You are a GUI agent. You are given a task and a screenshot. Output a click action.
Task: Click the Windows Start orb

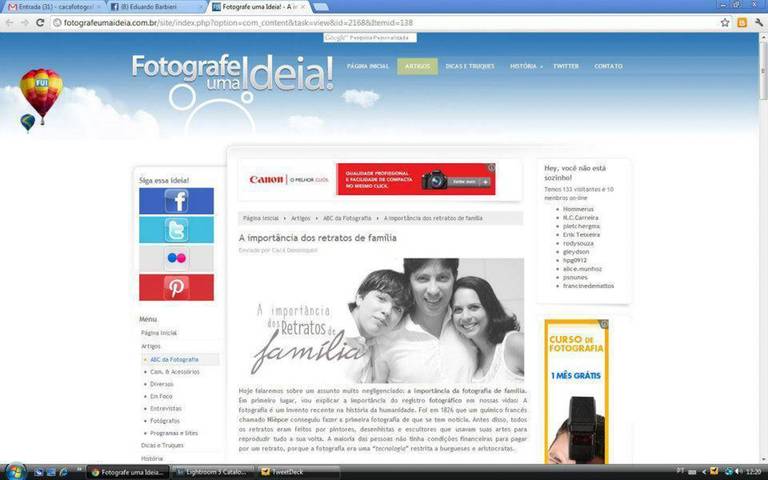coord(14,471)
